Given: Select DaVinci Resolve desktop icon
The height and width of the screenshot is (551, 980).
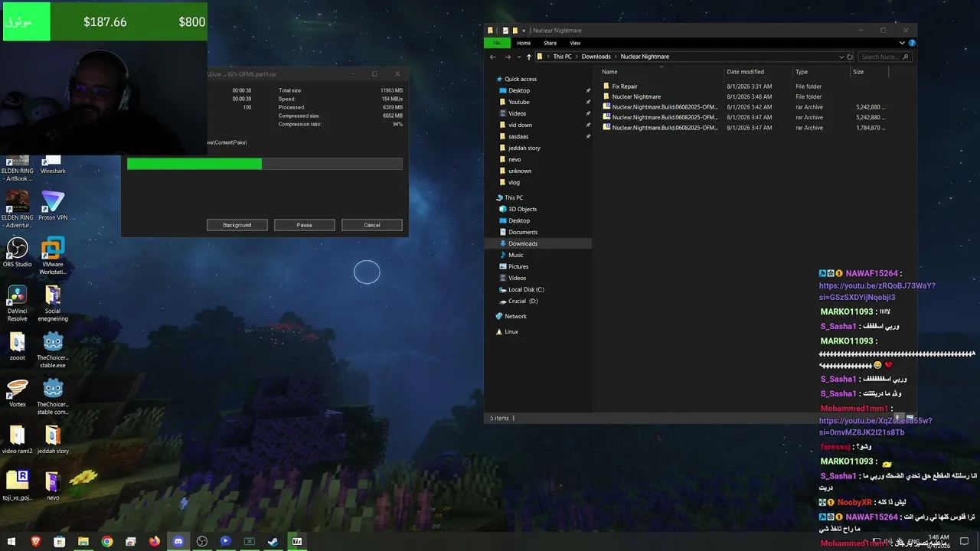Looking at the screenshot, I should [x=18, y=303].
